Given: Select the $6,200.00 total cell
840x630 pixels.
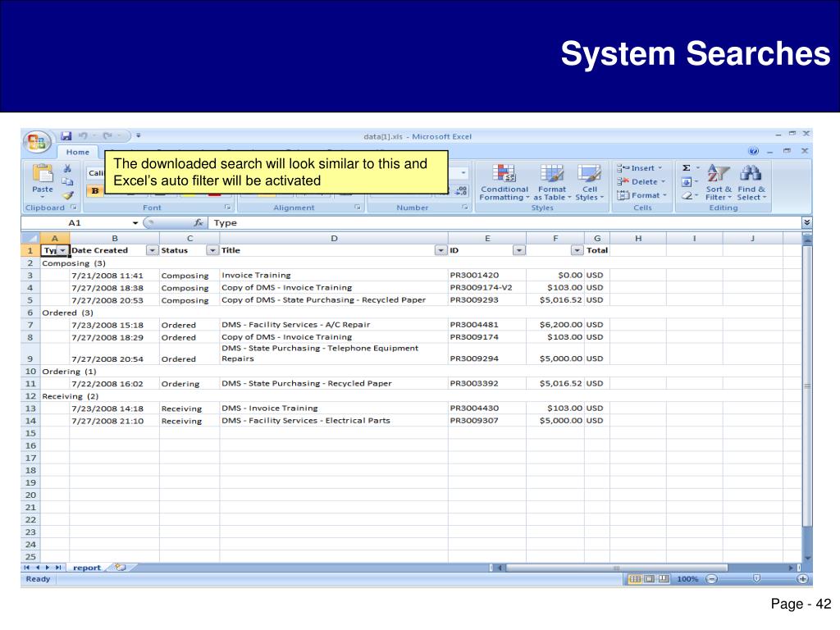Looking at the screenshot, I should pos(555,325).
